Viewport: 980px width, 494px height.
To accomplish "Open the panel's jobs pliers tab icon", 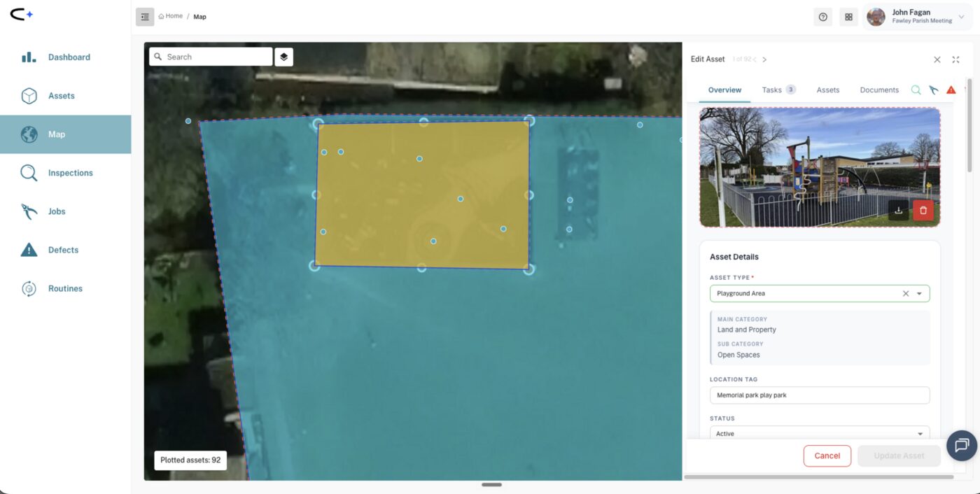I will (933, 90).
